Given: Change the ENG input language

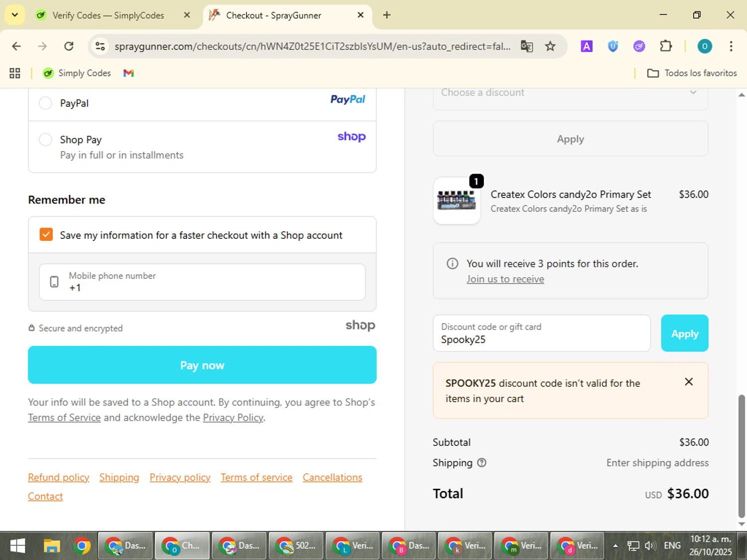Looking at the screenshot, I should point(672,546).
